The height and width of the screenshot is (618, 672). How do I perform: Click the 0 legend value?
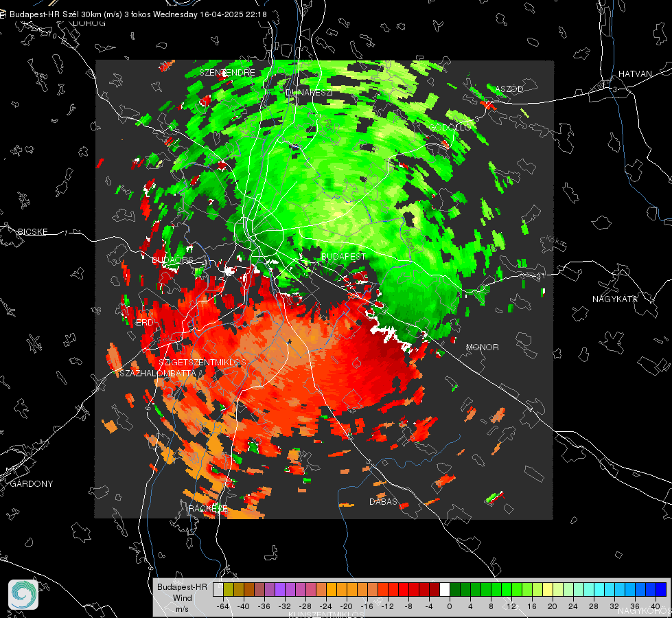click(450, 606)
